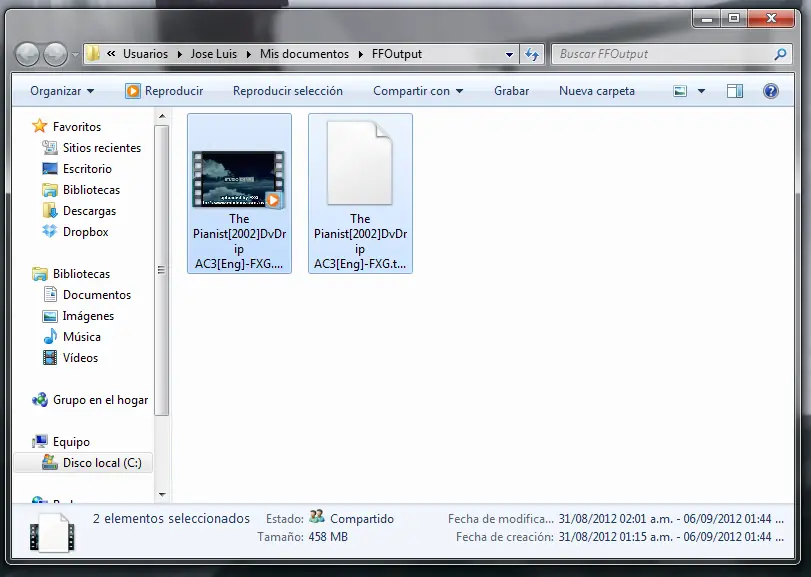Open Vídeos library

(x=80, y=358)
